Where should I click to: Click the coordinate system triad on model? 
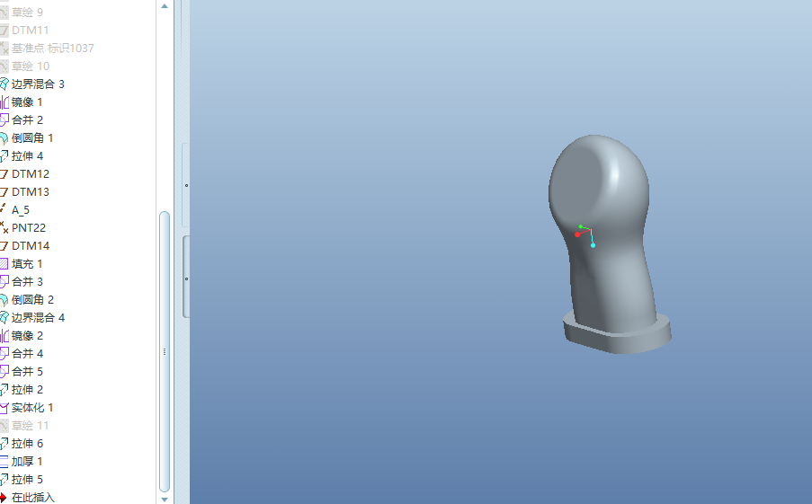point(585,235)
